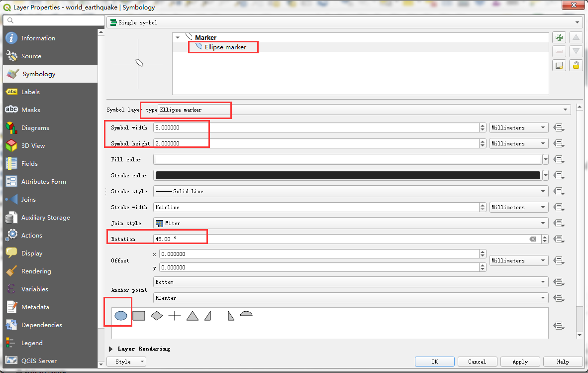The image size is (588, 373).
Task: Open the Symbol layer type dropdown
Action: point(364,110)
